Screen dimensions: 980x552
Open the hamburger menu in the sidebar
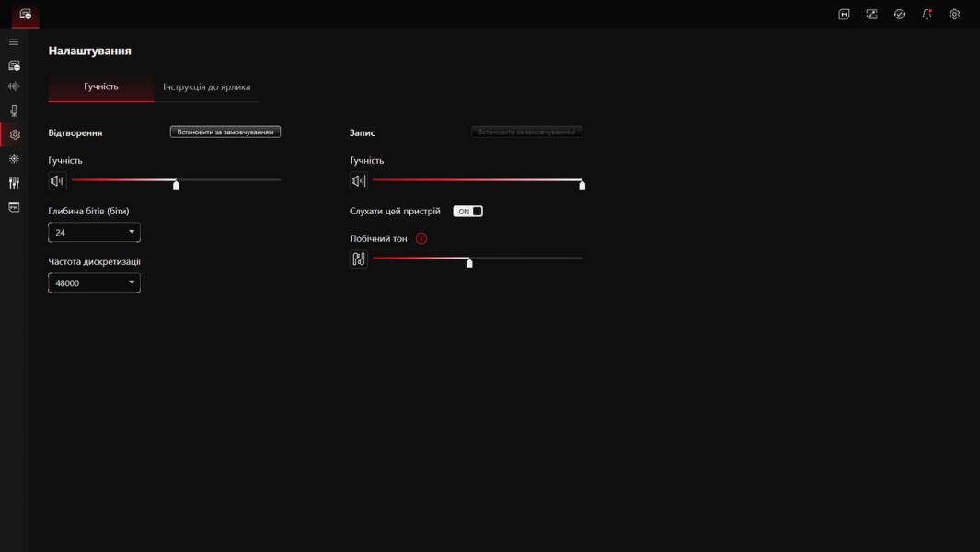14,42
